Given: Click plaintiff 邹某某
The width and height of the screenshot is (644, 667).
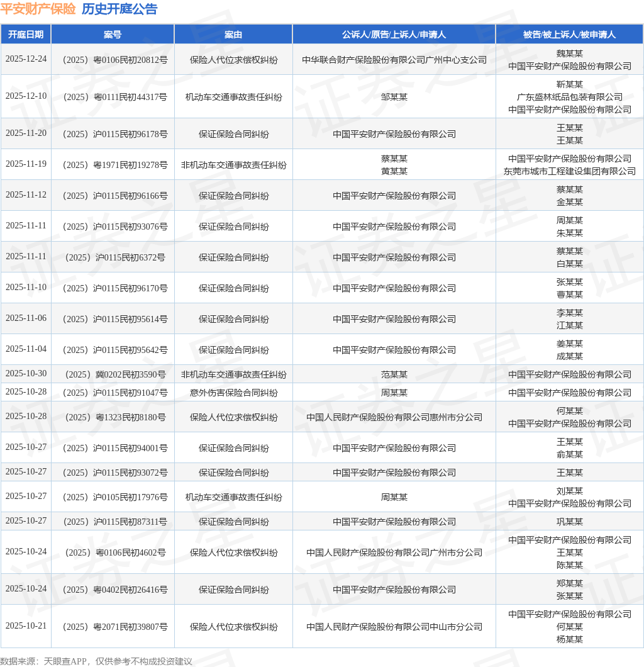Looking at the screenshot, I should point(394,97).
